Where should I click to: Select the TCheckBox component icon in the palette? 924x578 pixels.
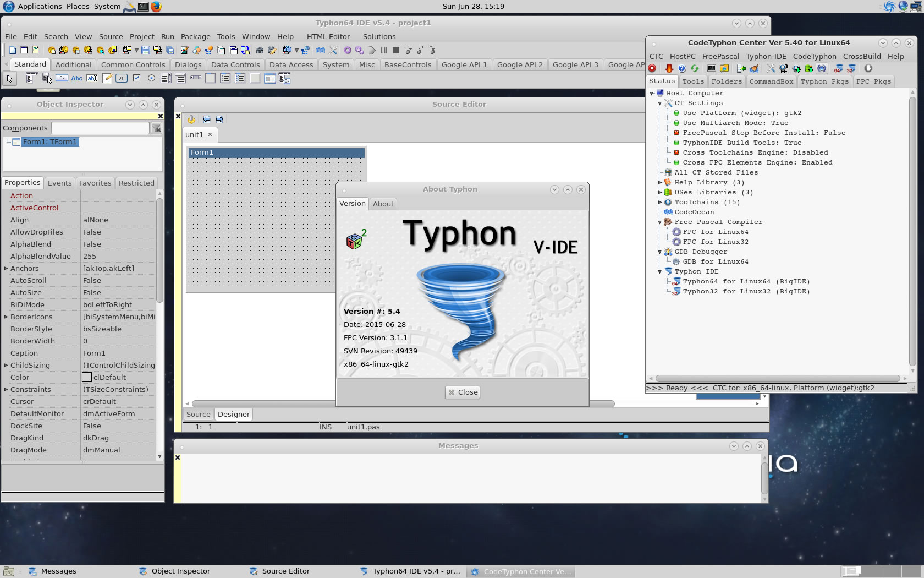click(x=136, y=78)
